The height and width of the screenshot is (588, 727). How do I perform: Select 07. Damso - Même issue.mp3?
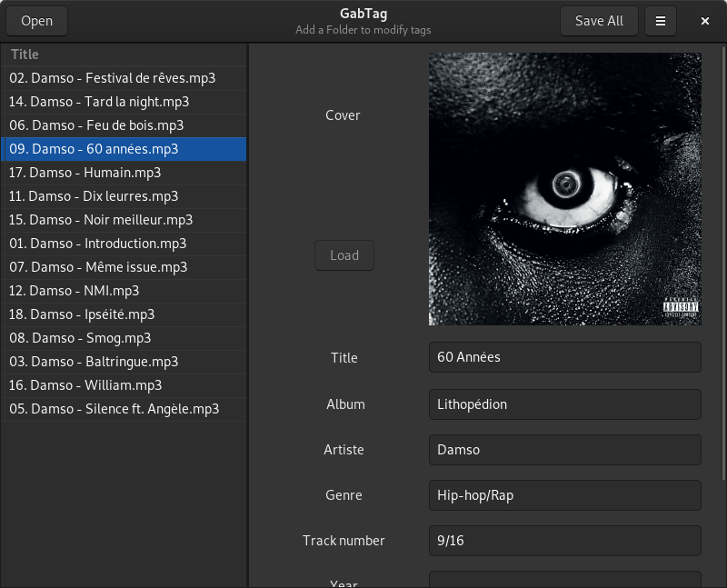tap(124, 267)
